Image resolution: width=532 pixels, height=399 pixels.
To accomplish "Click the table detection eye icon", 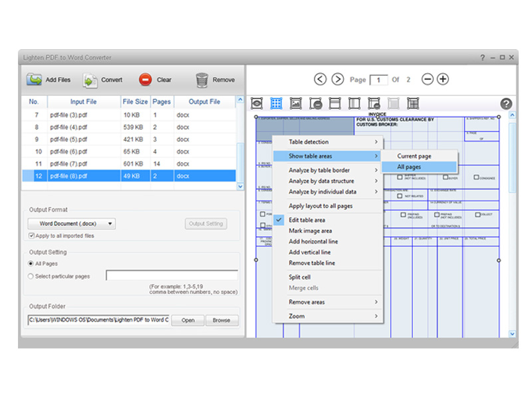I will click(256, 103).
